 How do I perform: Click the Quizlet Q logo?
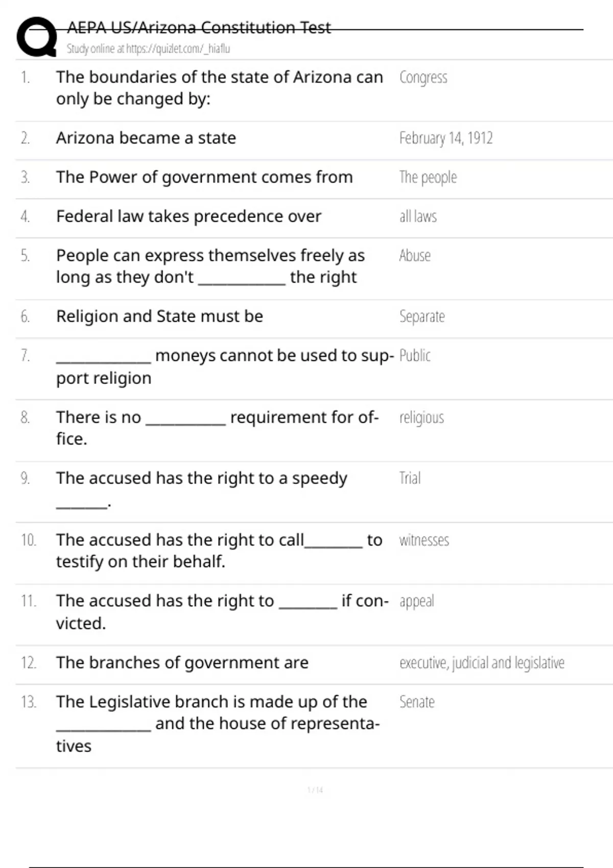coord(37,37)
